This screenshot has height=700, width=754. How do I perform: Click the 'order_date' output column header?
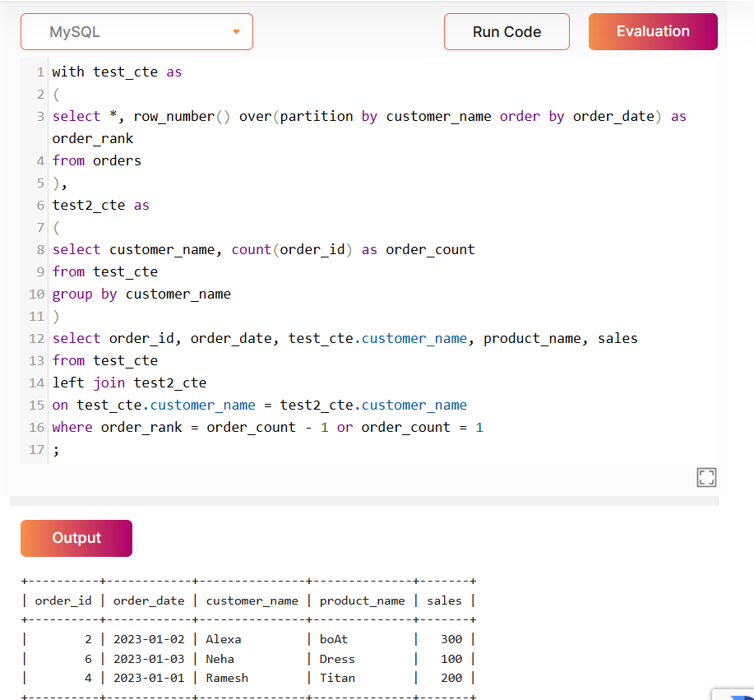(x=149, y=601)
